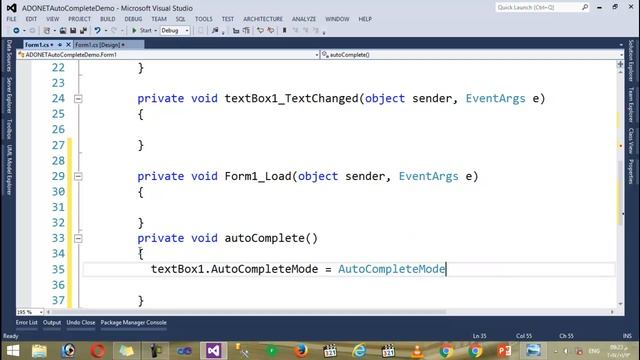Screen dimensions: 640x360
Task: Open File Explorer from the taskbar
Action: [x=39, y=351]
